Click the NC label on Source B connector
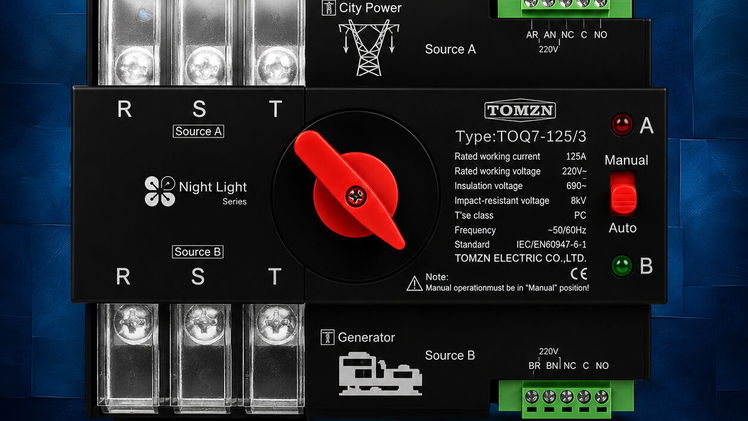The height and width of the screenshot is (421, 748). coord(570,366)
